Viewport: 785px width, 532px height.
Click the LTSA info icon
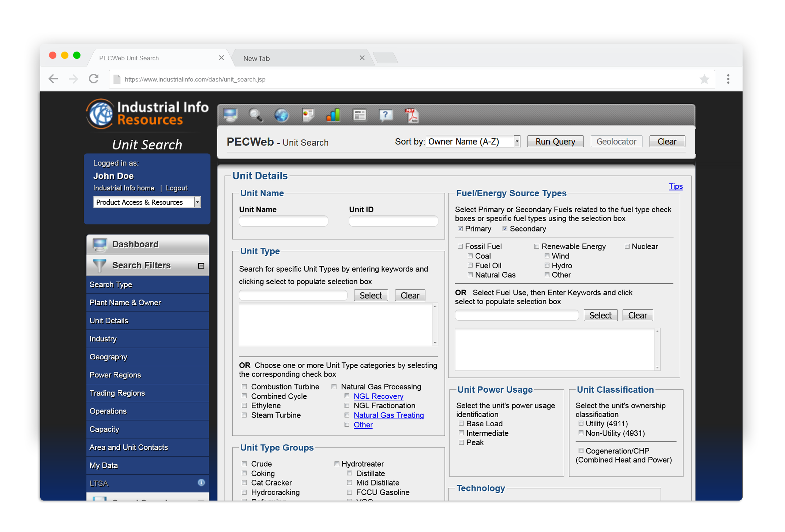pyautogui.click(x=201, y=483)
